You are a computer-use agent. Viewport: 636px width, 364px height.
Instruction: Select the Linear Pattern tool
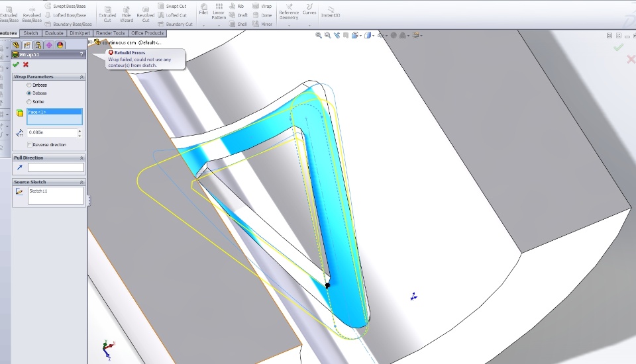(219, 11)
